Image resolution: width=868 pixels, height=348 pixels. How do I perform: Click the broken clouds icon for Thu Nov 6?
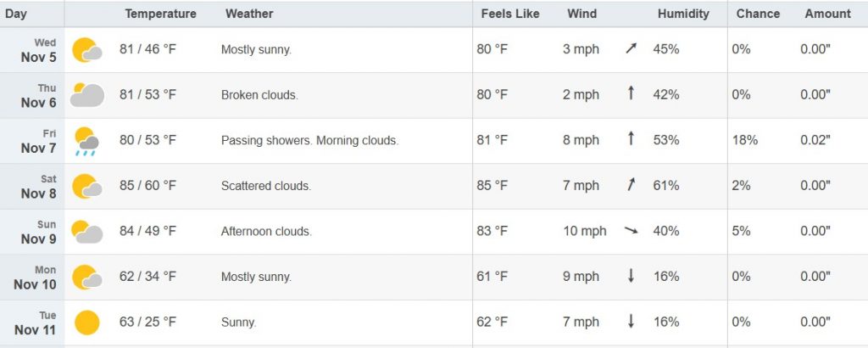click(x=86, y=95)
